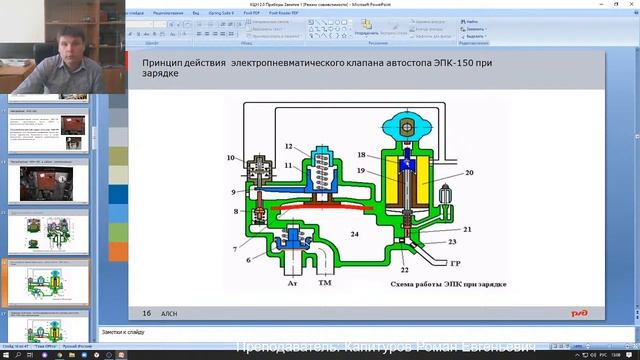Center the paragraph text
The height and width of the screenshot is (360, 640).
tap(207, 34)
